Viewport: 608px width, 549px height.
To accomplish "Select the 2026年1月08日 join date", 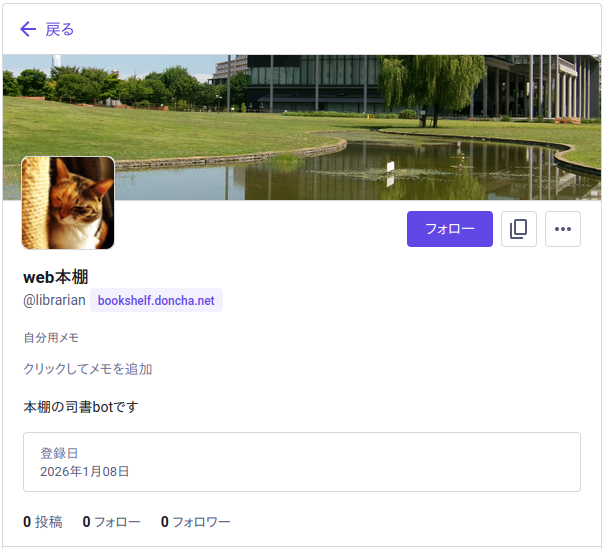I will click(x=85, y=471).
